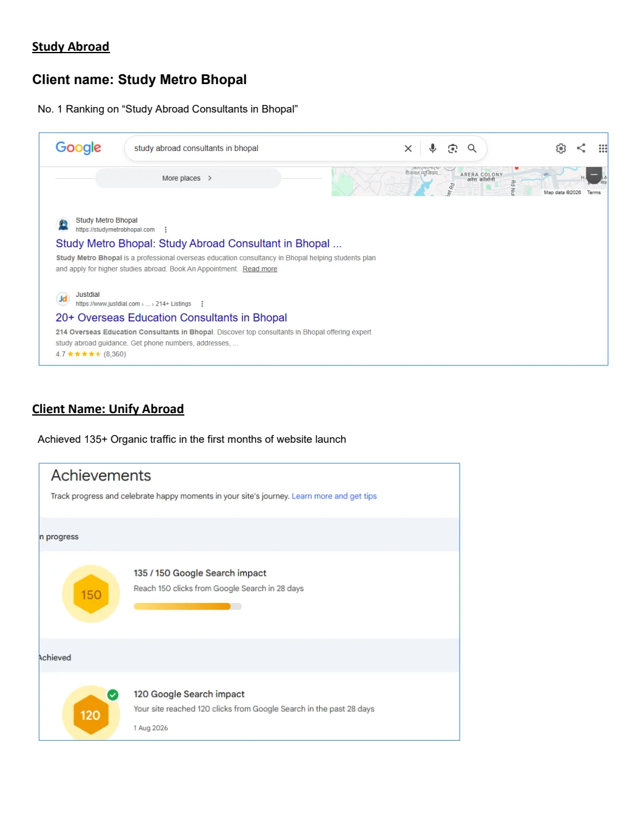Click the Justdial favicon

pyautogui.click(x=62, y=299)
